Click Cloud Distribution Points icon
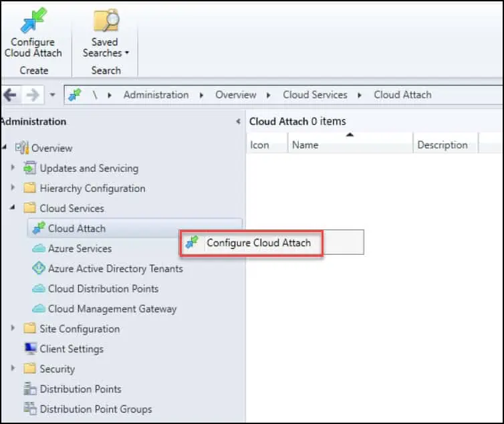Screen dimensions: 504x424 pos(39,288)
